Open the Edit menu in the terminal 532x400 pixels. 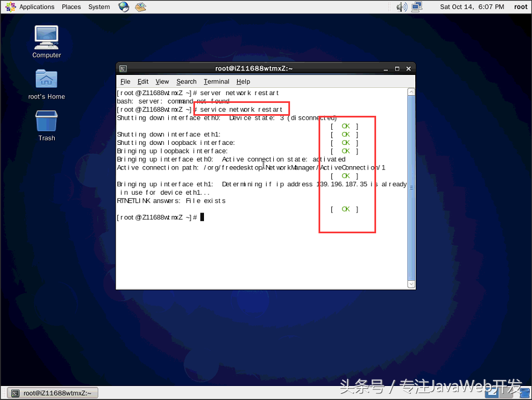click(x=142, y=81)
